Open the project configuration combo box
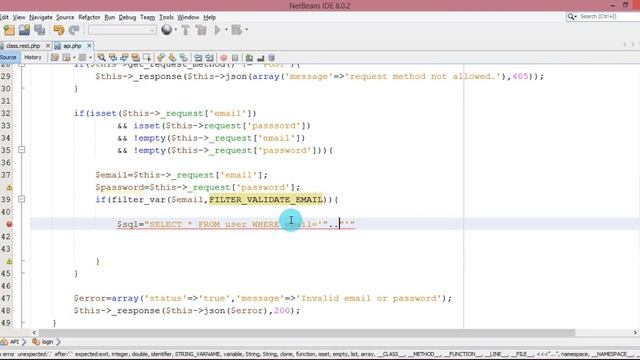 [122, 30]
